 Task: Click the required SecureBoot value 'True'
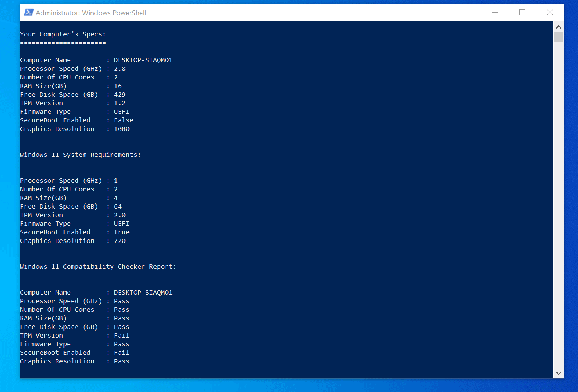coord(122,232)
